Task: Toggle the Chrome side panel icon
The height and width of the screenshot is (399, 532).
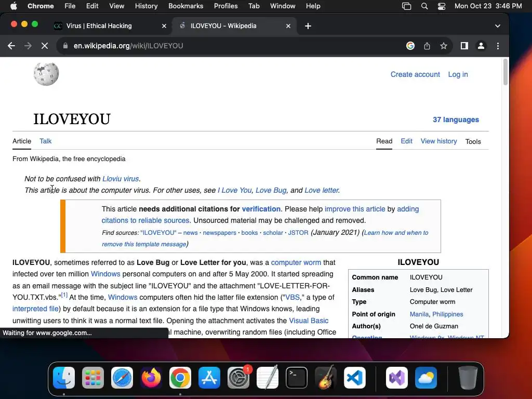Action: click(464, 46)
